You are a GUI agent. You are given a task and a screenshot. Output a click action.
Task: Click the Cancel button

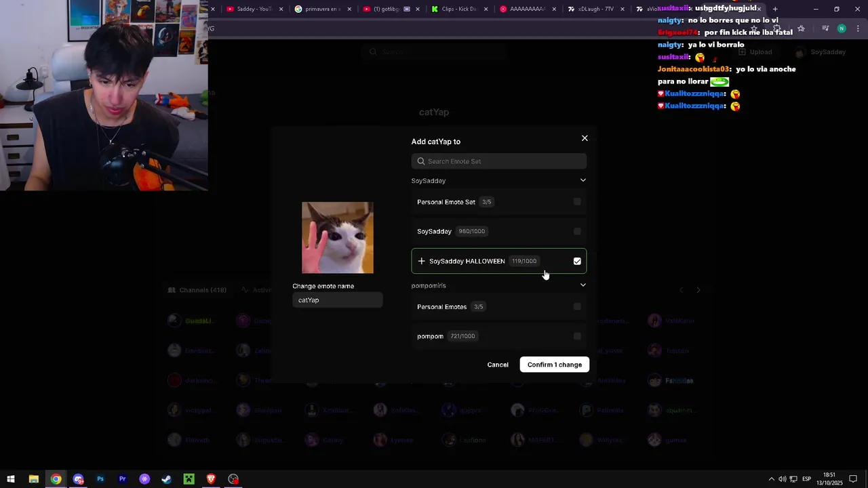(498, 365)
